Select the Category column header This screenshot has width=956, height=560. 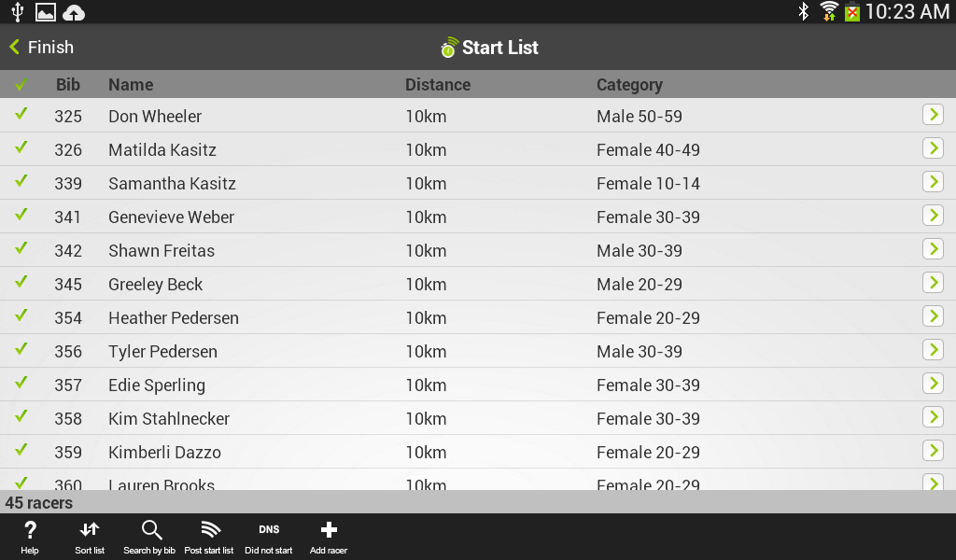coord(629,84)
